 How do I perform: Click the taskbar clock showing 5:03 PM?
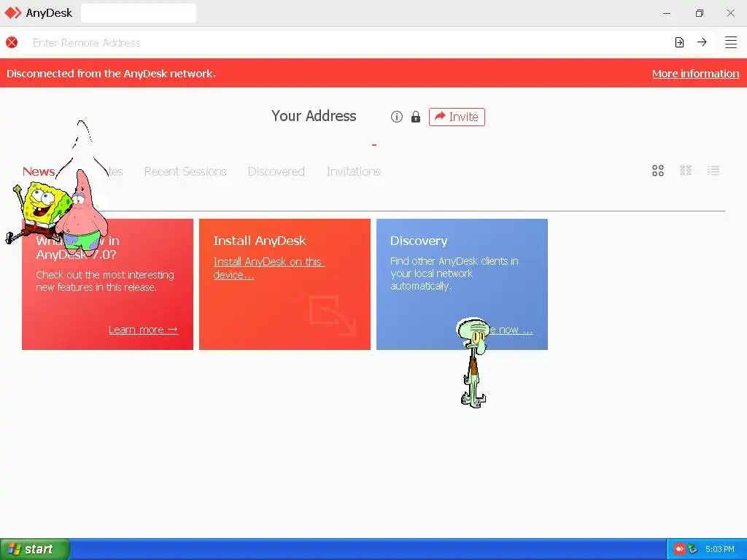[x=720, y=549]
